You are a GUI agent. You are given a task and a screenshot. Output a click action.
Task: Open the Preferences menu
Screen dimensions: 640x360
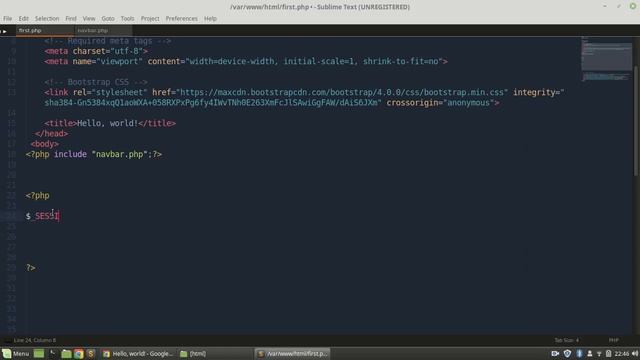pos(181,18)
